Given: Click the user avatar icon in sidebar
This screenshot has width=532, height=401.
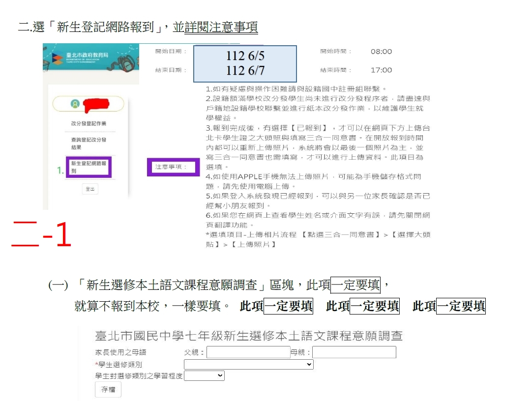Looking at the screenshot, I should [x=75, y=104].
